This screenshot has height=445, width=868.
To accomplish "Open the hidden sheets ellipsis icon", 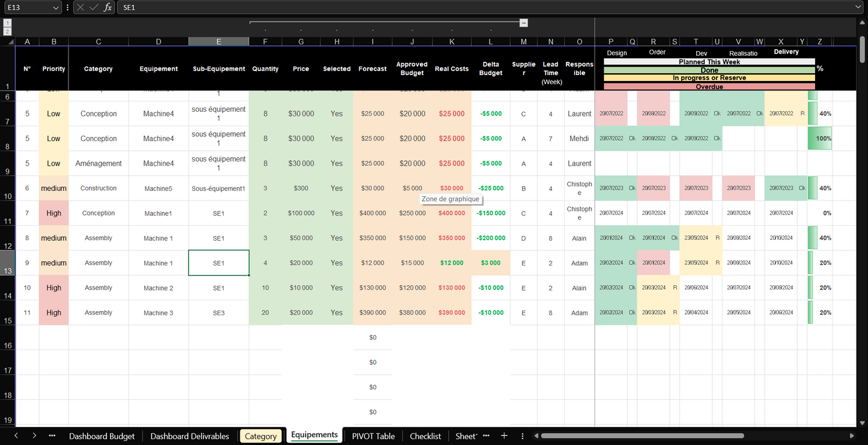I will click(52, 435).
